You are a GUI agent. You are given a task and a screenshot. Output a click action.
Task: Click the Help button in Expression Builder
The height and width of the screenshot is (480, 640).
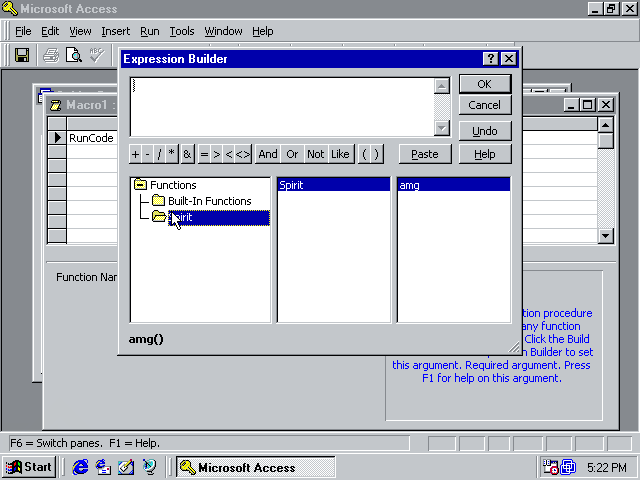click(x=485, y=154)
